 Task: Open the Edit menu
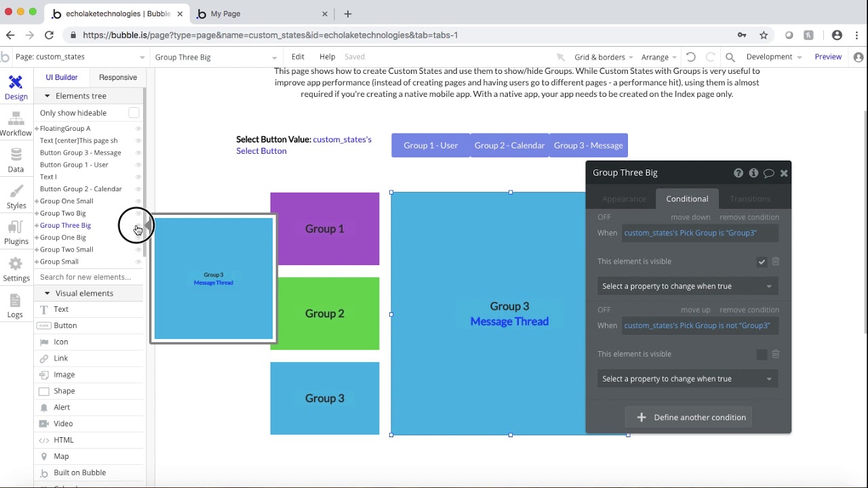coord(298,57)
